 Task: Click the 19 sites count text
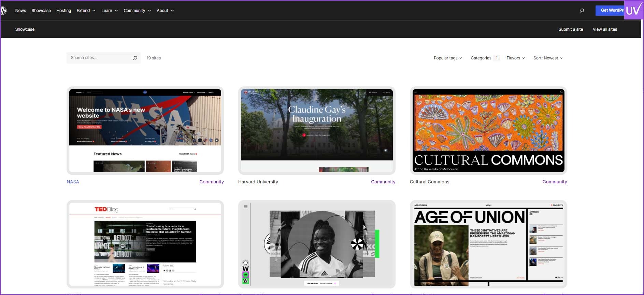pyautogui.click(x=154, y=58)
